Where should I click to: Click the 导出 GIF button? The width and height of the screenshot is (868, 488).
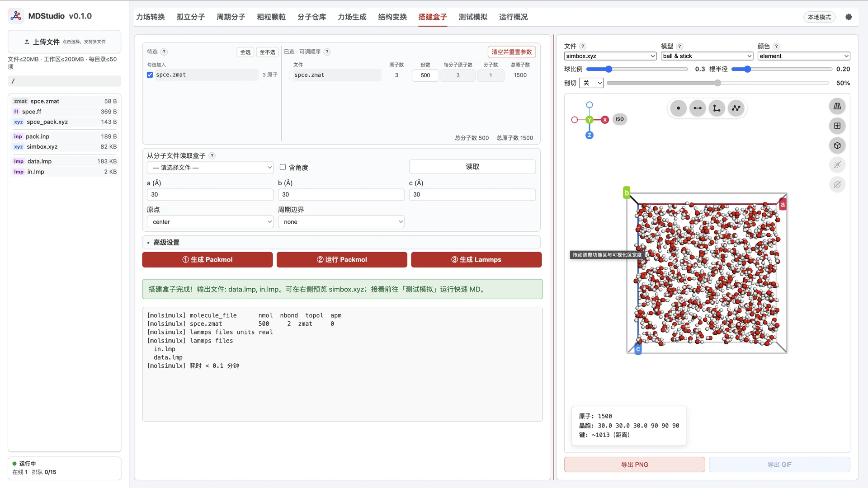pos(779,465)
